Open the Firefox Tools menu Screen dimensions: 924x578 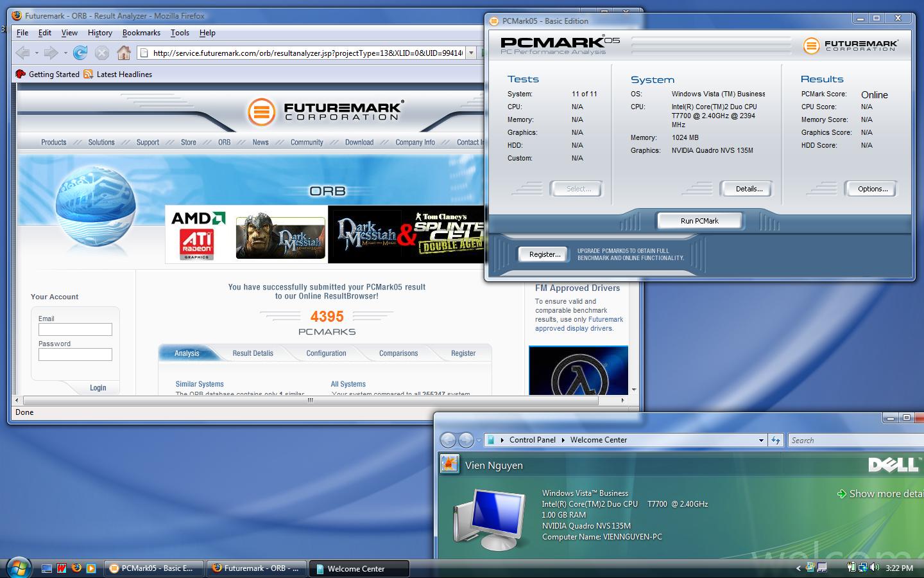[x=180, y=33]
